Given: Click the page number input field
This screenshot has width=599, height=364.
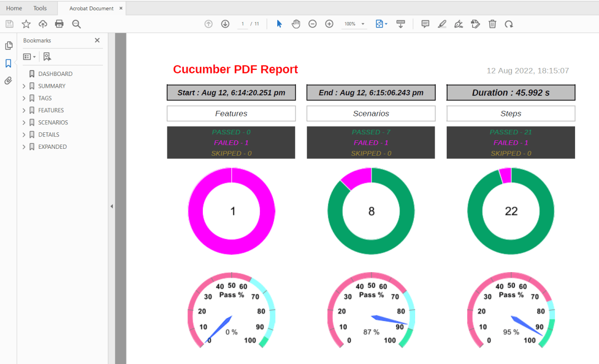Looking at the screenshot, I should (243, 24).
